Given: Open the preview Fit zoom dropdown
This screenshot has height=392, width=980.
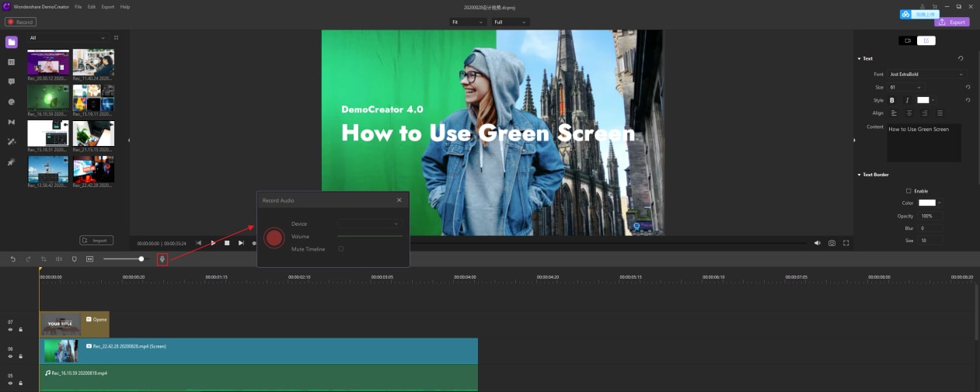Looking at the screenshot, I should 467,22.
